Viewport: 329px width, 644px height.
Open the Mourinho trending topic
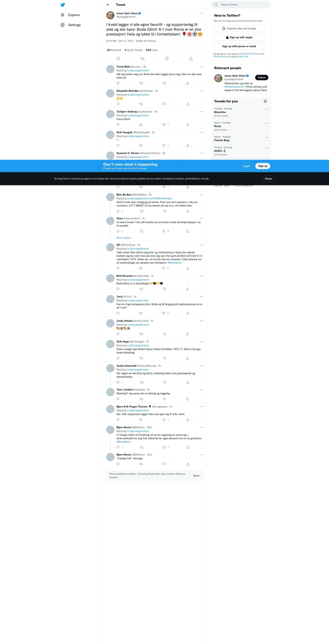pos(220,112)
